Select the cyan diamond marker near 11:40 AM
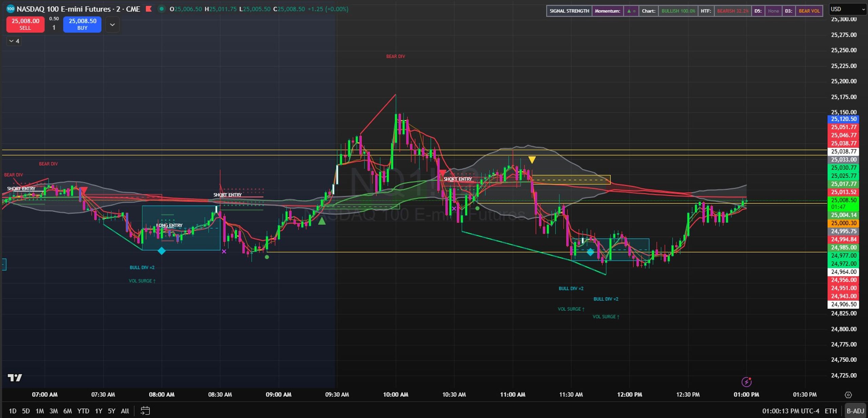The width and height of the screenshot is (868, 418). (590, 252)
